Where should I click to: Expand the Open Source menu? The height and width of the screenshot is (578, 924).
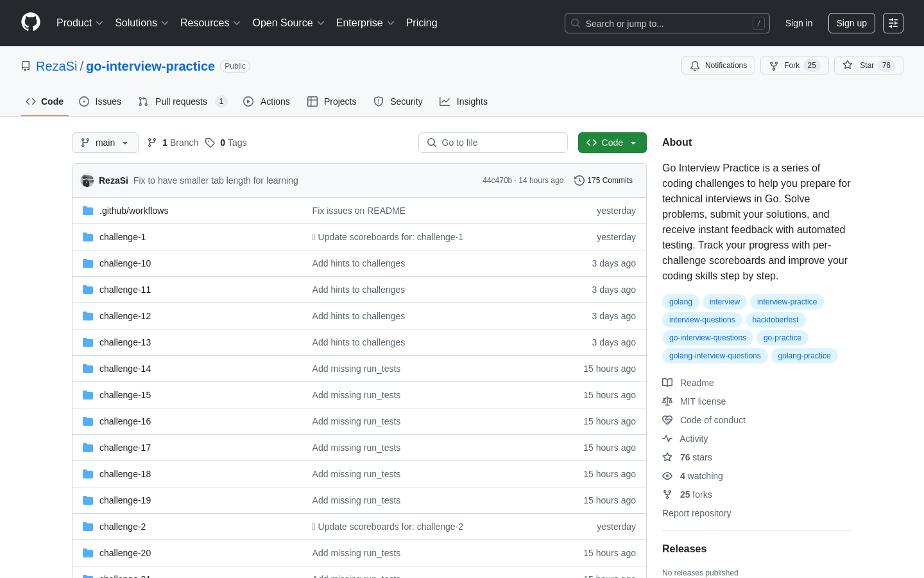point(289,23)
